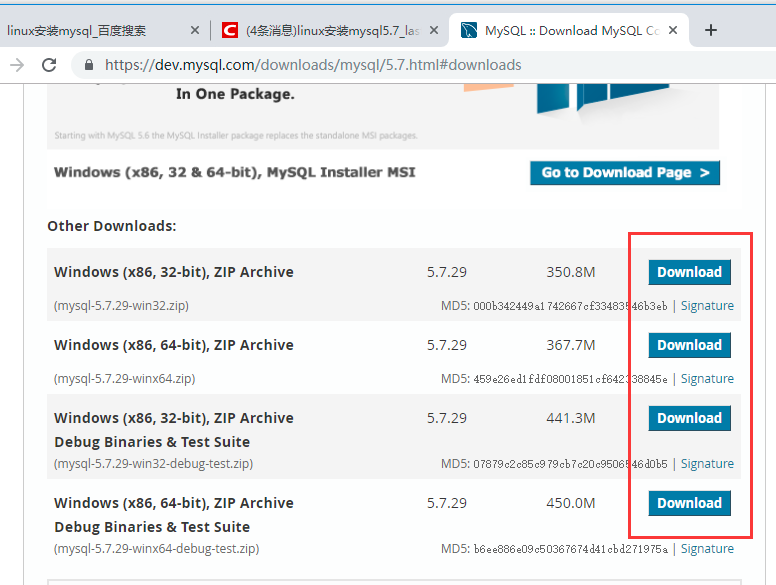Screen dimensions: 776x585
Task: Open Signature link for winx64-debug-test.zip
Action: coord(707,549)
